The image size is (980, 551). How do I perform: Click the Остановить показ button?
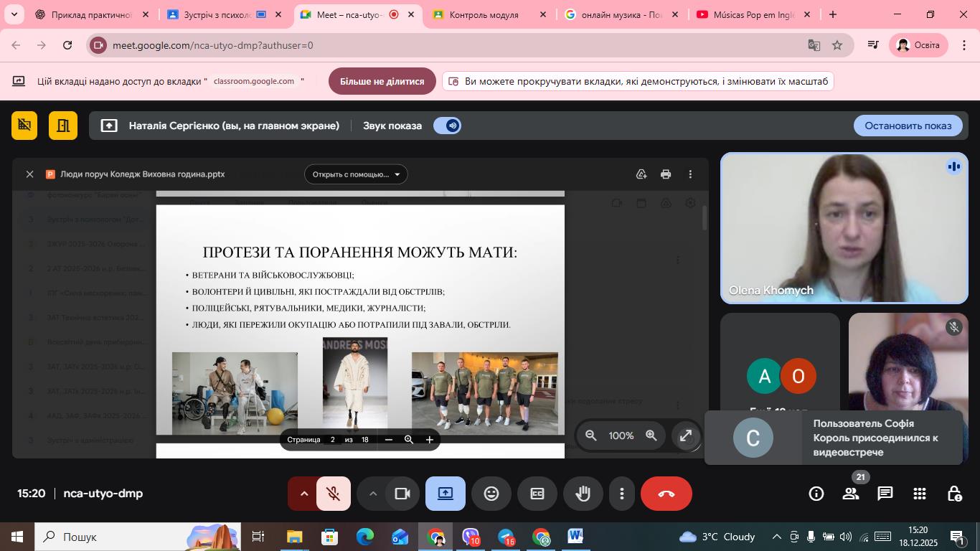(x=908, y=126)
